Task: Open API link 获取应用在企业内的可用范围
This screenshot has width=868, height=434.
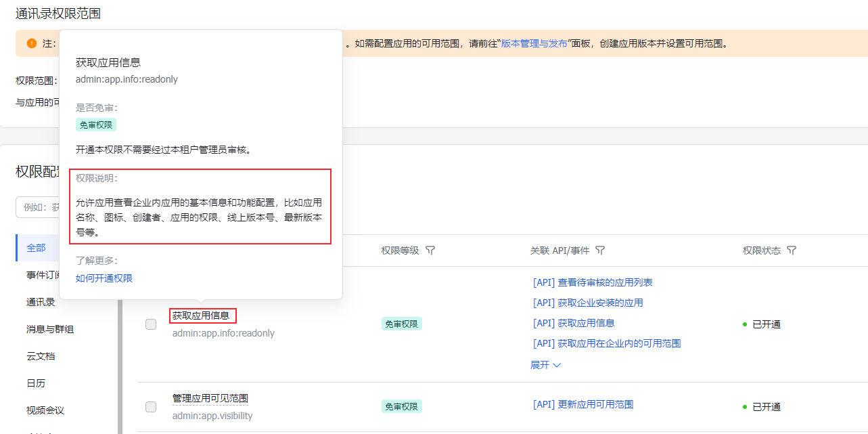Action: [607, 343]
